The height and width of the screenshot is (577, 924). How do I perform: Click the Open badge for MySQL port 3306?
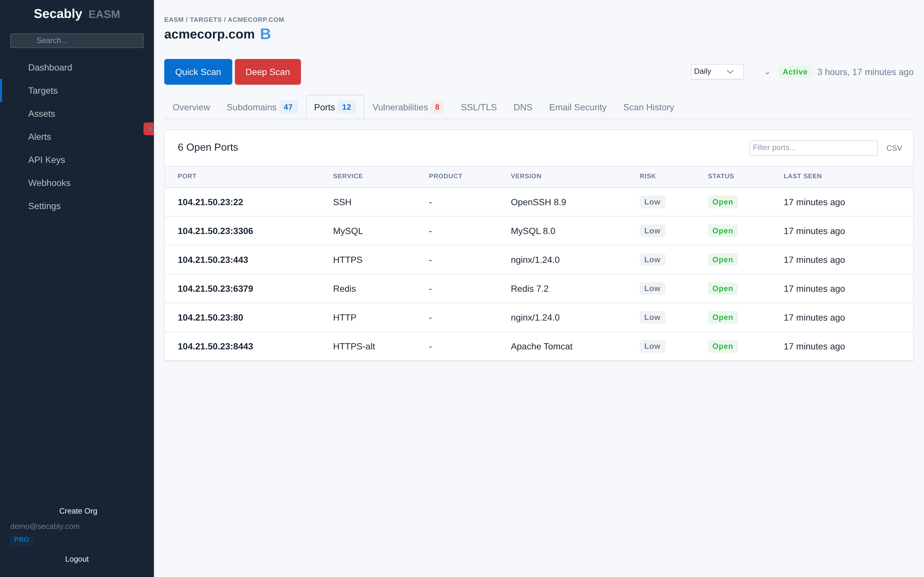click(x=722, y=230)
